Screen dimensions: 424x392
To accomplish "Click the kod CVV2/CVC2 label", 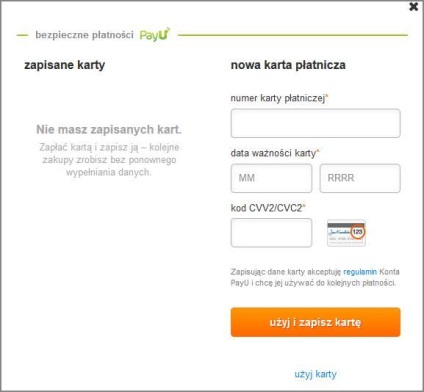I will pyautogui.click(x=268, y=208).
